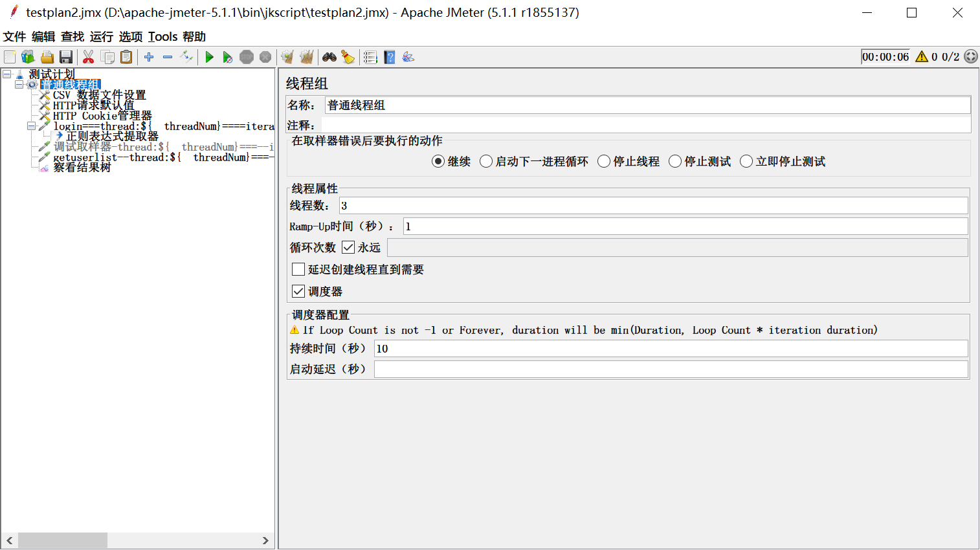Screen dimensions: 980x550
Task: Open the 文件 menu
Action: click(14, 37)
